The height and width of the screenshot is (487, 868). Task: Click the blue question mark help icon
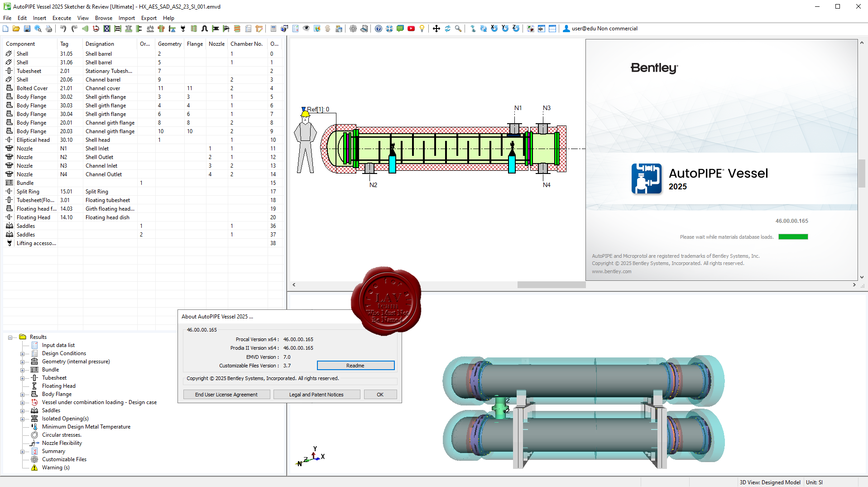(379, 29)
